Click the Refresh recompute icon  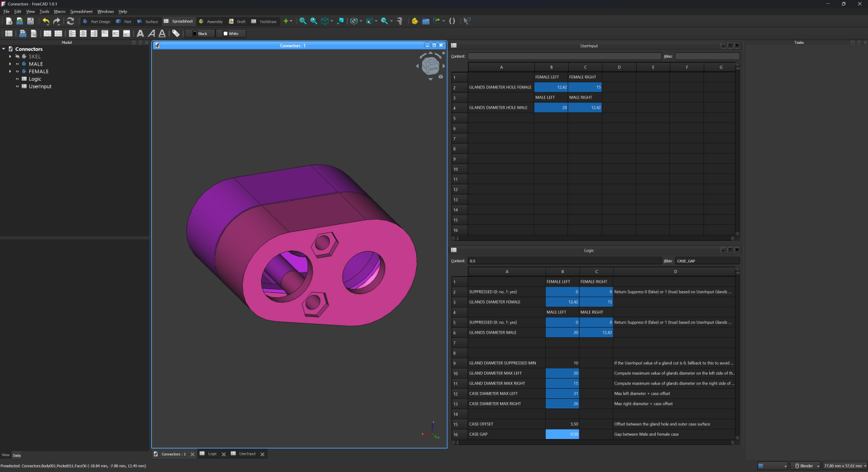coord(71,21)
